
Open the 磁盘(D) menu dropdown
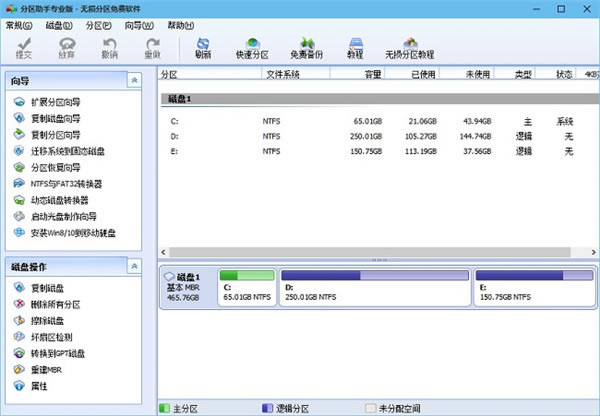pyautogui.click(x=59, y=24)
